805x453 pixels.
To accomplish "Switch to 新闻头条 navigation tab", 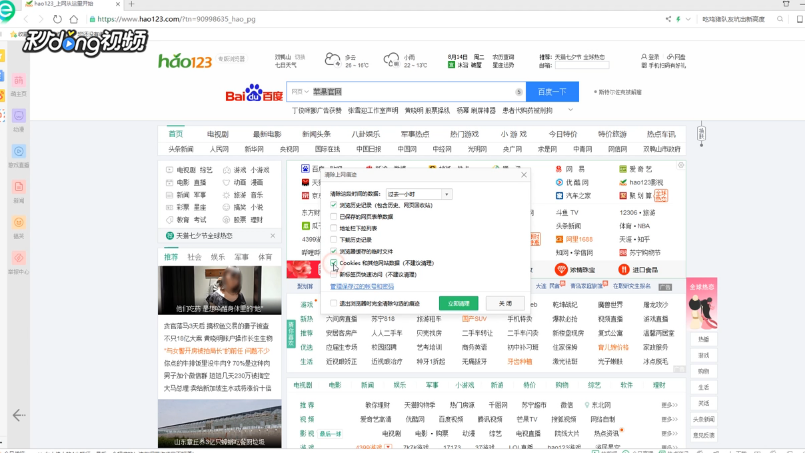I will click(x=316, y=134).
